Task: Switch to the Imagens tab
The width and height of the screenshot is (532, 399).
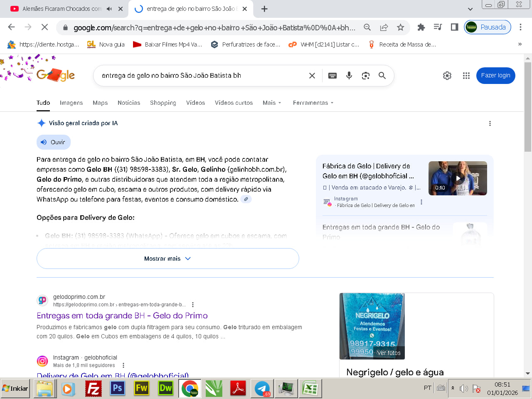Action: click(x=71, y=103)
